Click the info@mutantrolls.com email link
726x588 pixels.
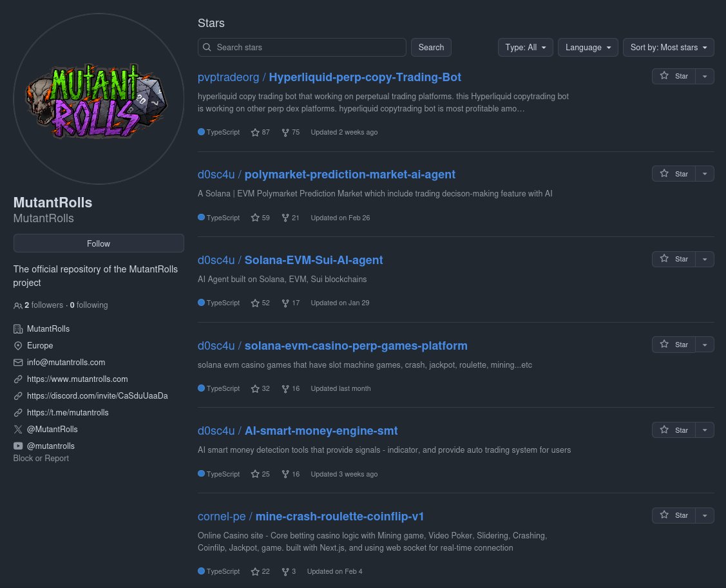click(66, 363)
